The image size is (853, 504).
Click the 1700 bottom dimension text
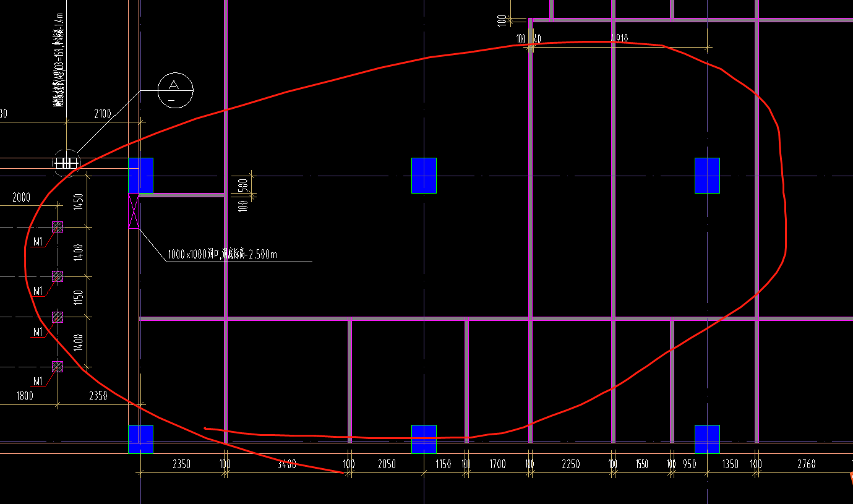tap(497, 464)
